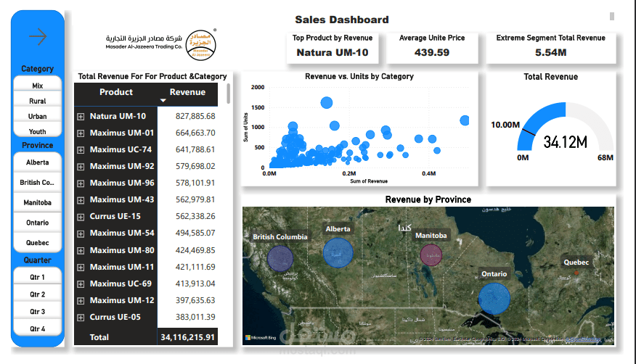This screenshot has width=636, height=364.
Task: Expand the Maximus UC-74 row
Action: (x=81, y=150)
